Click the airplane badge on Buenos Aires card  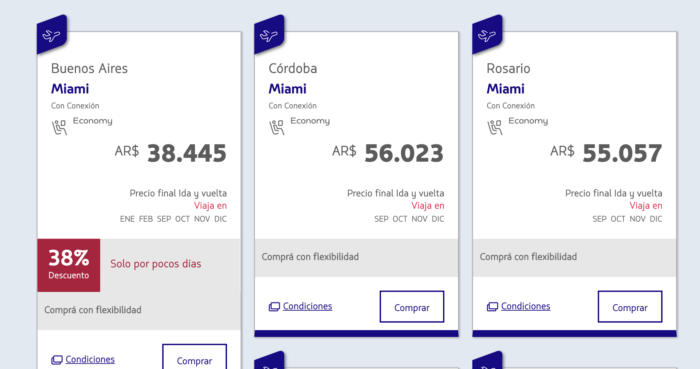pyautogui.click(x=52, y=34)
